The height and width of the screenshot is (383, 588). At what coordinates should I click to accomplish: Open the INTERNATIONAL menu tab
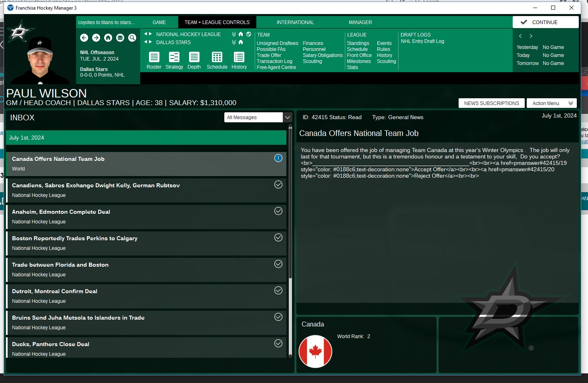click(295, 22)
